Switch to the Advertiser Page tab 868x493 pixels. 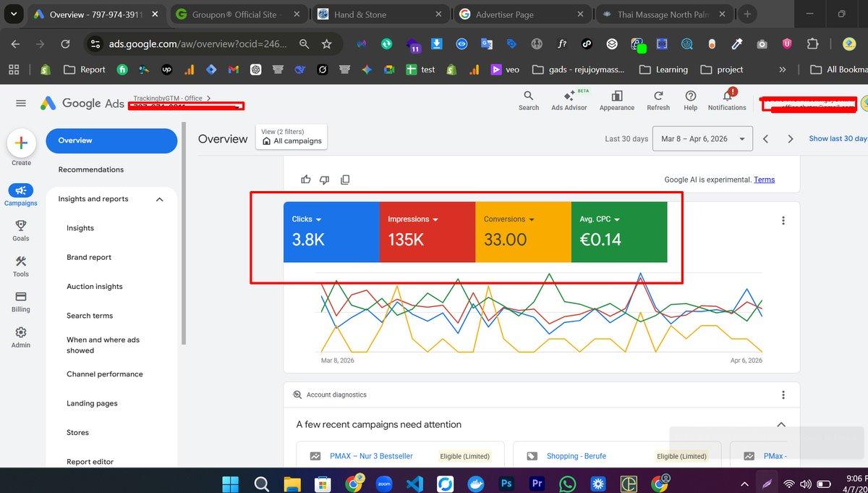point(521,14)
